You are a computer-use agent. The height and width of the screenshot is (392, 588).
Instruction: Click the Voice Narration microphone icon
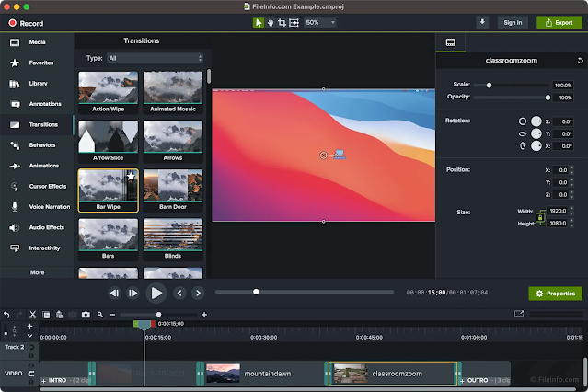point(15,207)
